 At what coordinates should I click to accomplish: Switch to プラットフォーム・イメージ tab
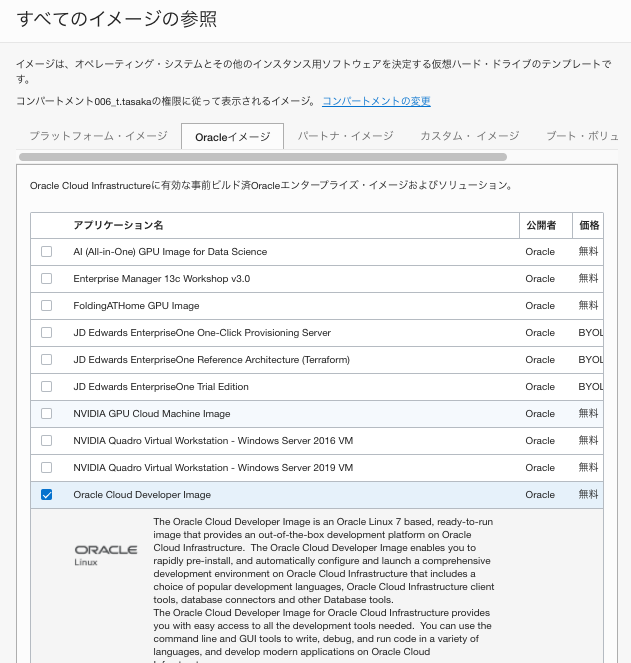pyautogui.click(x=99, y=136)
